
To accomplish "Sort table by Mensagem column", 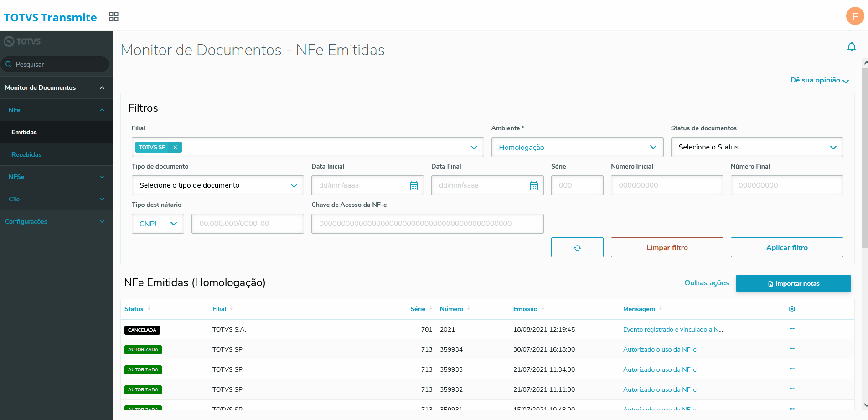I will tap(661, 308).
